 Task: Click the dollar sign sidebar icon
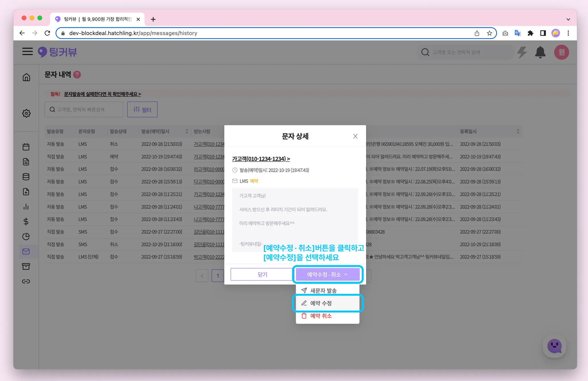click(26, 221)
